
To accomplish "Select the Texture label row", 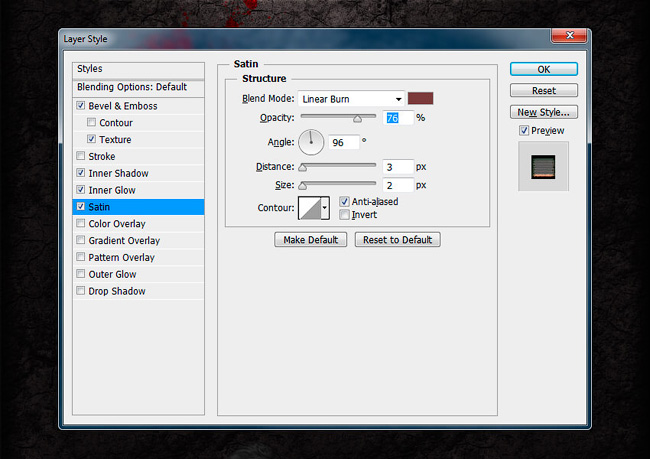I will pyautogui.click(x=138, y=139).
